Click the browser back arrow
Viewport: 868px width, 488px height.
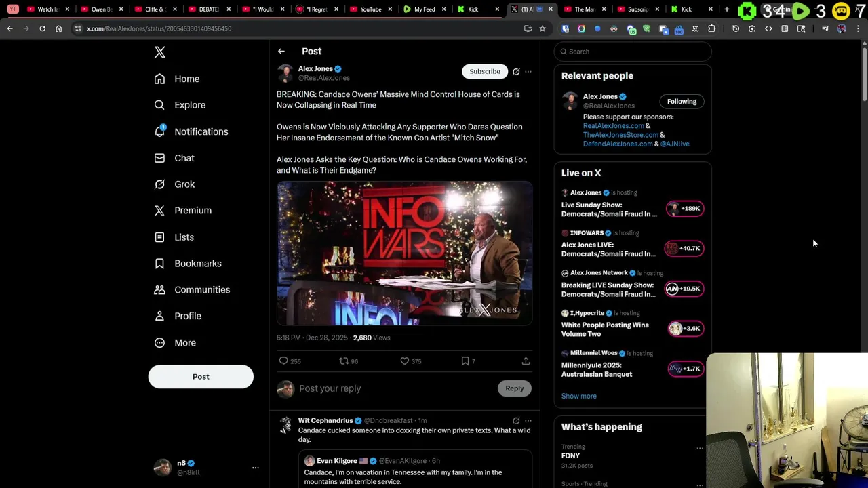10,28
